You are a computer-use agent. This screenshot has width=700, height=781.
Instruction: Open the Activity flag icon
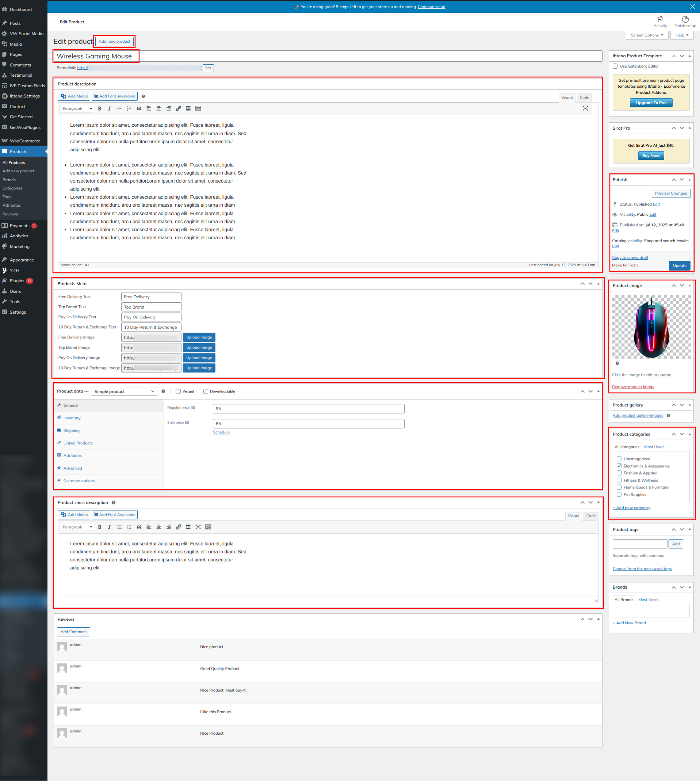coord(660,19)
